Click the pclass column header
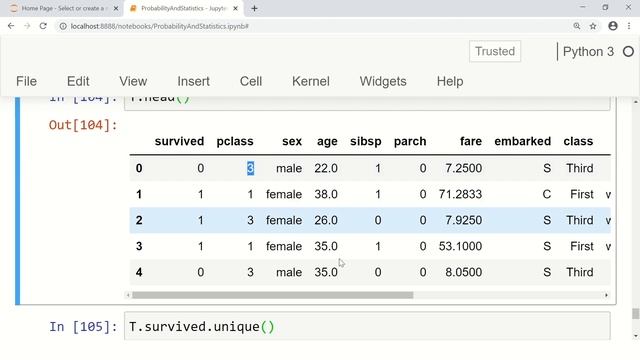Viewport: 640px width, 360px height. (235, 141)
